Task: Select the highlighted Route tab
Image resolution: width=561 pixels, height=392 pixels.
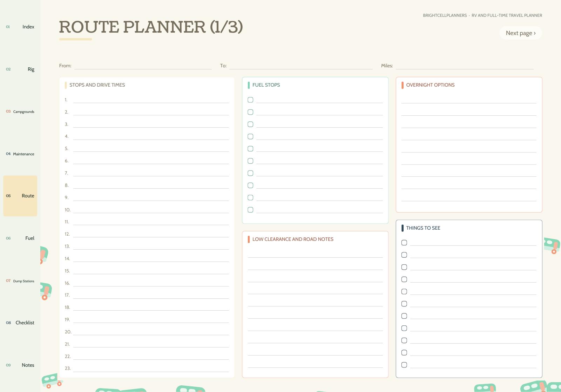Action: [20, 196]
